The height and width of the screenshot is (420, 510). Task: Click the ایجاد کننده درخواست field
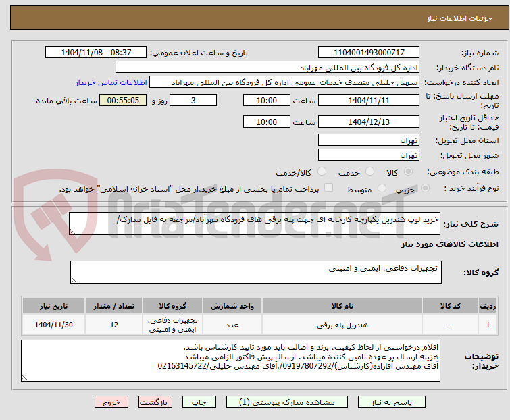click(284, 82)
